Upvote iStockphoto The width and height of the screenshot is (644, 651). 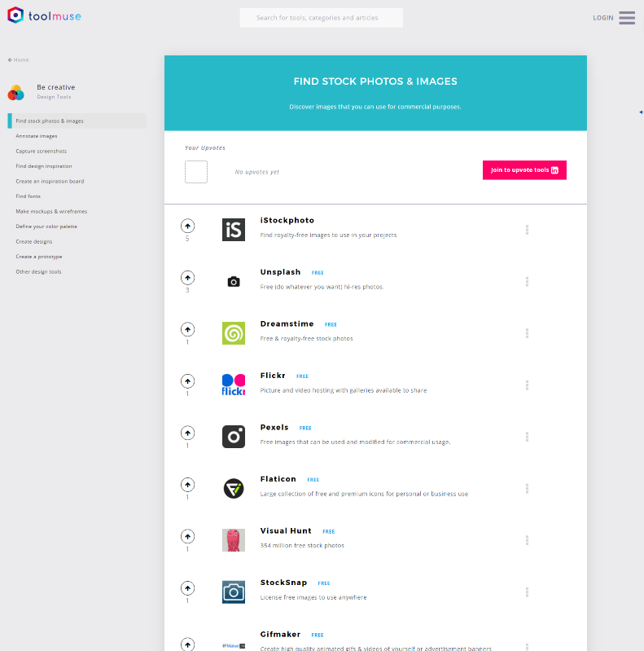pos(187,226)
